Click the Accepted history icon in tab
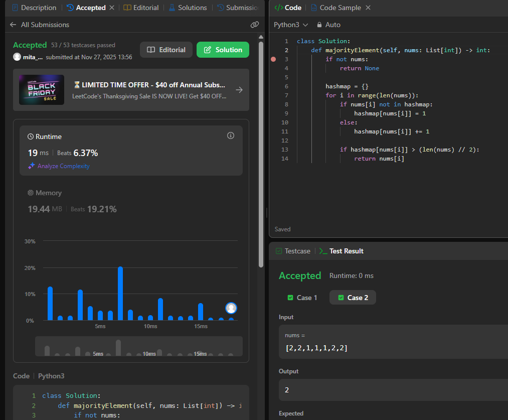 [70, 8]
